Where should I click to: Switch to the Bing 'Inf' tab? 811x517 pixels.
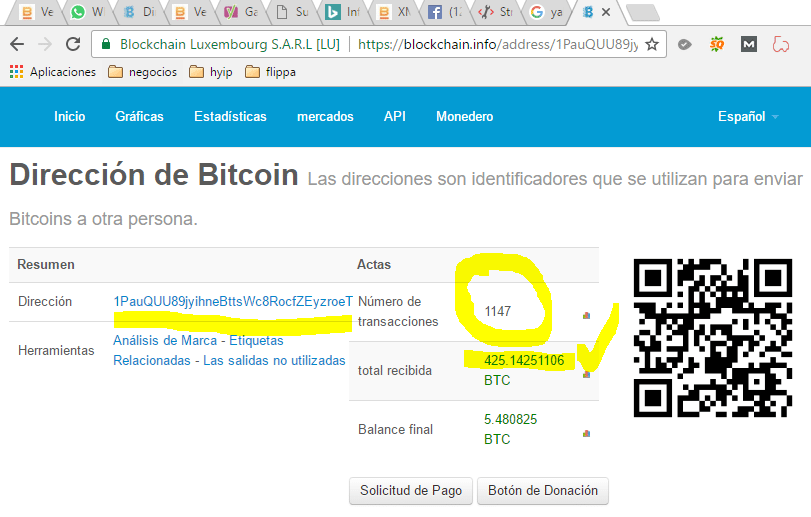341,12
